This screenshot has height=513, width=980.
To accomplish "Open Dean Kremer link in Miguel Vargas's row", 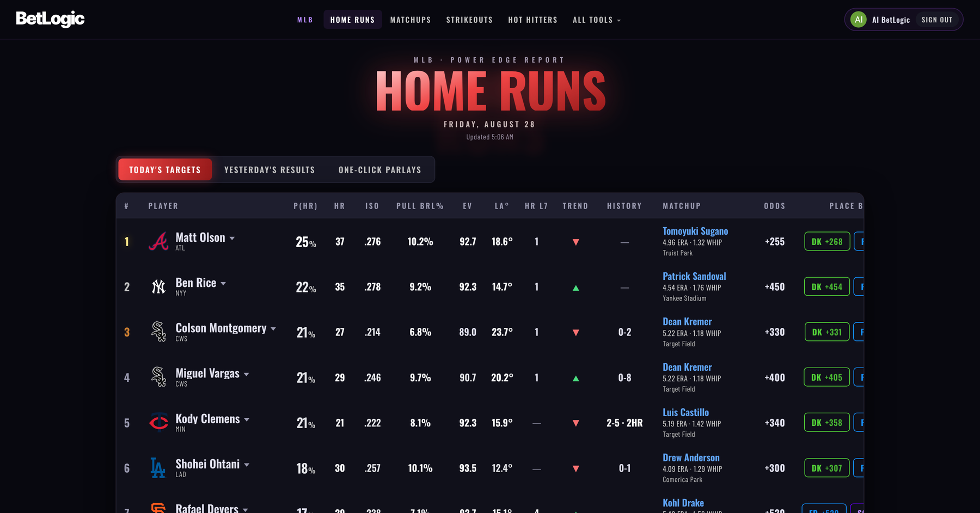I will [x=687, y=367].
